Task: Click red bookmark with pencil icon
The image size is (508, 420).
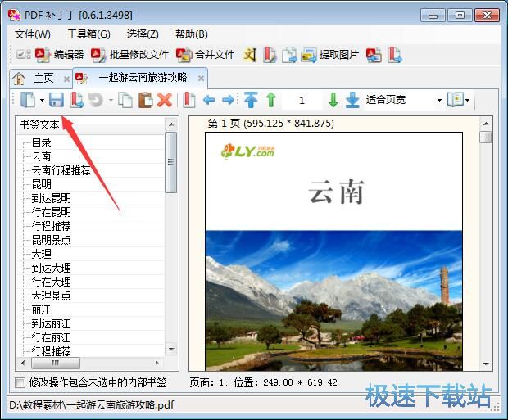Action: tap(270, 55)
